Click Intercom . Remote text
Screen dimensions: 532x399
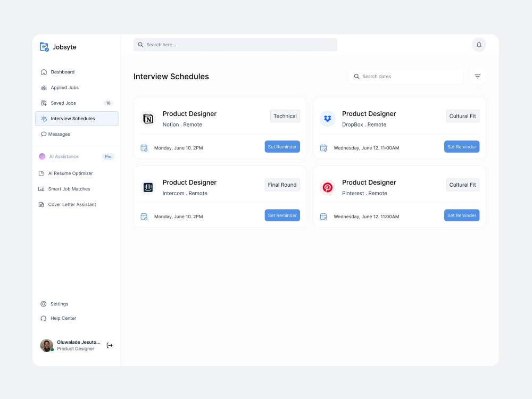click(x=185, y=194)
